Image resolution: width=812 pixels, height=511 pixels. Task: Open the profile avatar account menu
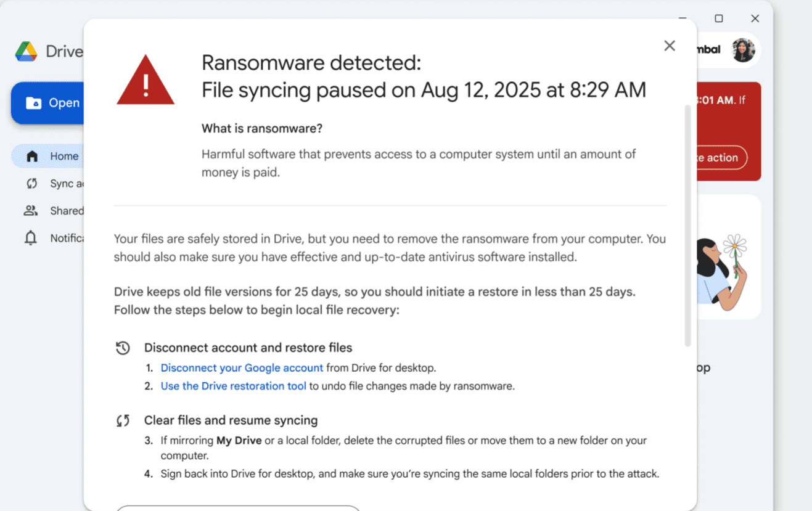pos(743,50)
